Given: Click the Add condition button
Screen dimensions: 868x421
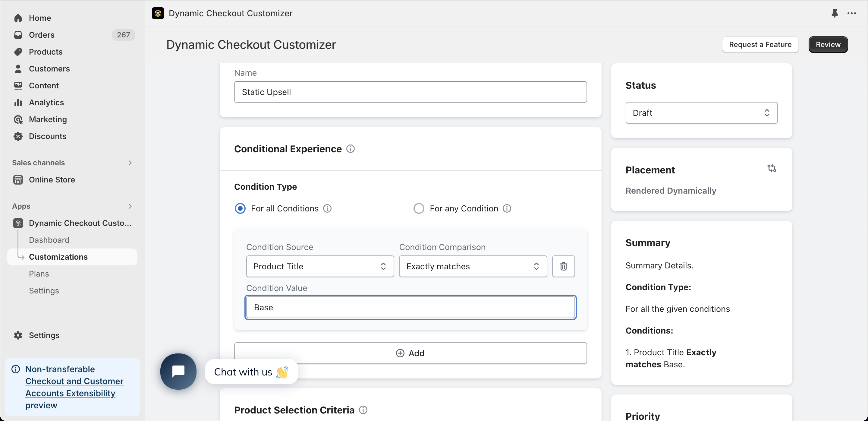Looking at the screenshot, I should (410, 353).
